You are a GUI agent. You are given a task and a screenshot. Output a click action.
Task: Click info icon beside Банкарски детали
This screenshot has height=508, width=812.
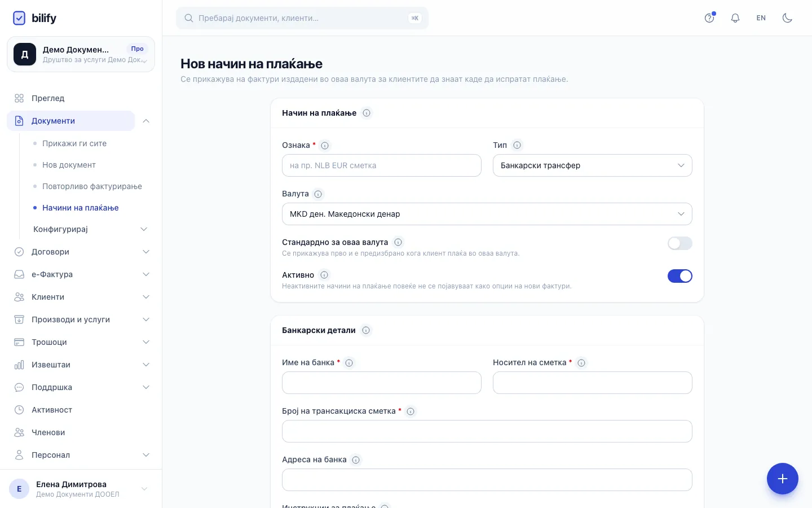[x=366, y=330]
